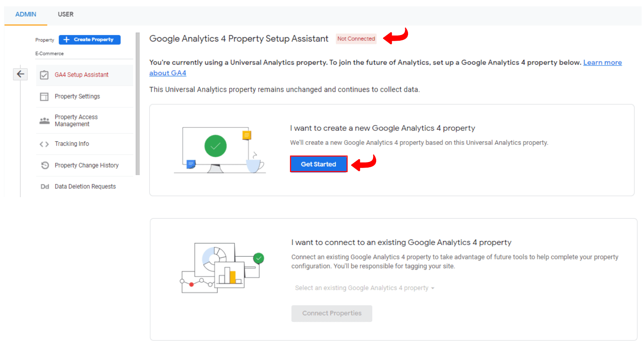Viewport: 644px width, 348px height.
Task: Open the Learn more about GA4 link
Action: 602,62
